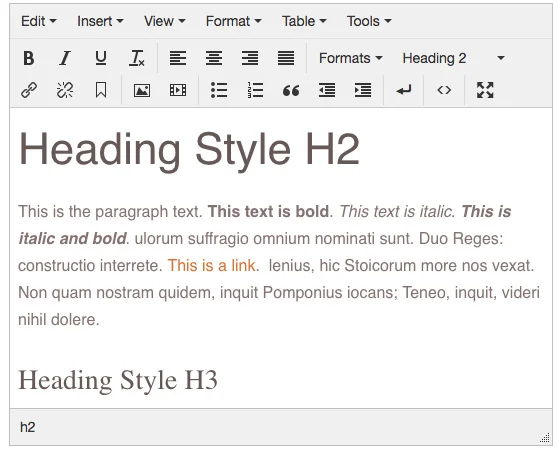The image size is (558, 453).
Task: Click the 'This is a link' hyperlink
Action: click(211, 265)
